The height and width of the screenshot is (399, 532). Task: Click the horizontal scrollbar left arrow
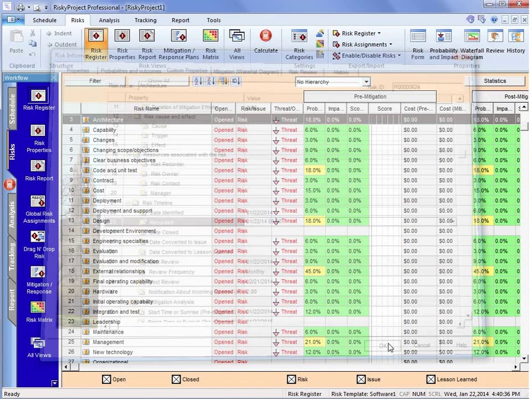tap(66, 367)
